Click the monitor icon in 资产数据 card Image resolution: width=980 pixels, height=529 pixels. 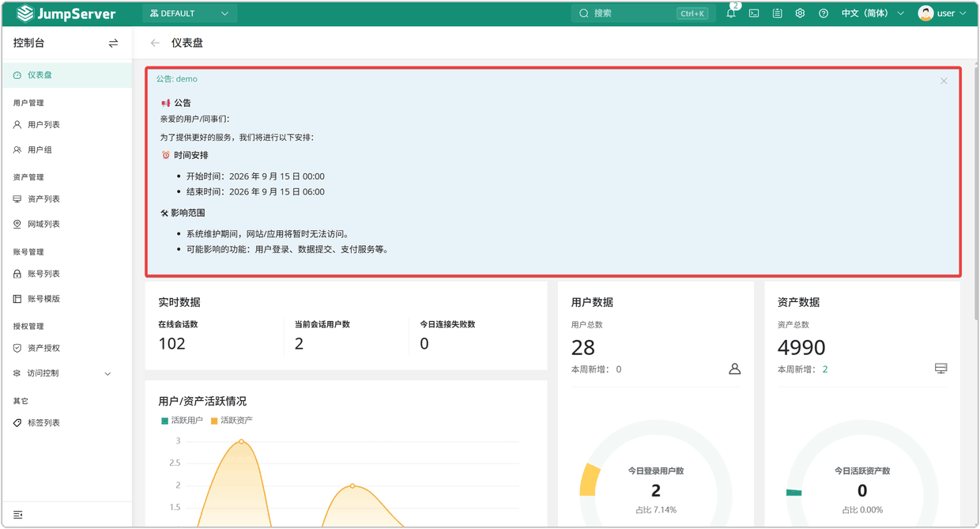[940, 369]
